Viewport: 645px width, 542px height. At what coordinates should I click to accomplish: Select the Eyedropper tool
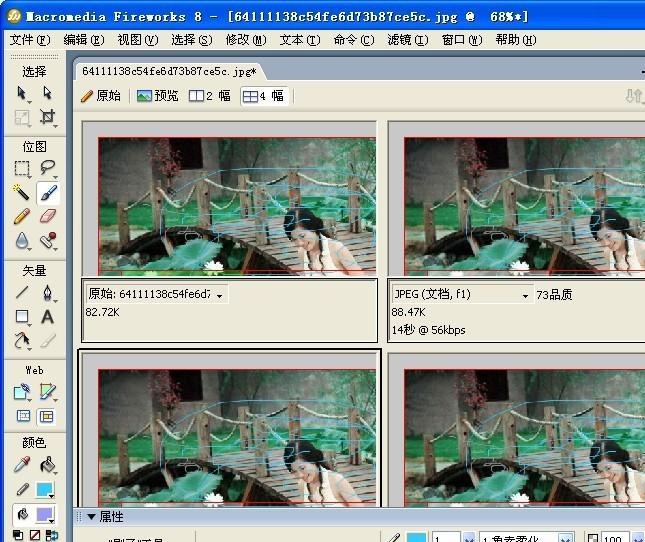(22, 465)
